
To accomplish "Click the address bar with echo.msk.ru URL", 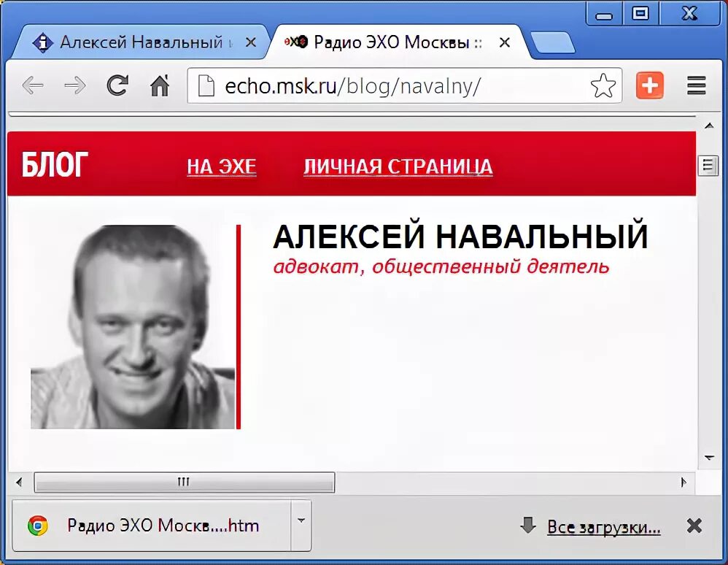I will (404, 85).
